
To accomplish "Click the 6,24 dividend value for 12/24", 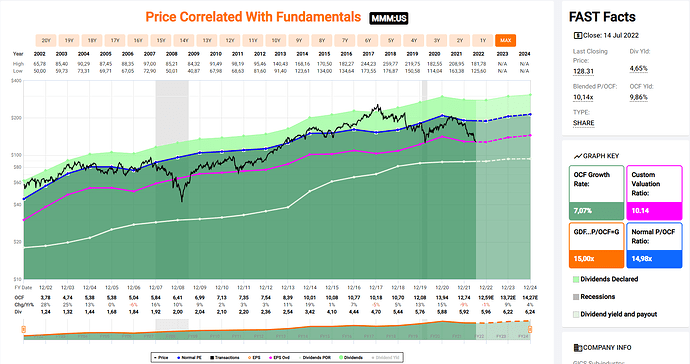I will 530,312.
